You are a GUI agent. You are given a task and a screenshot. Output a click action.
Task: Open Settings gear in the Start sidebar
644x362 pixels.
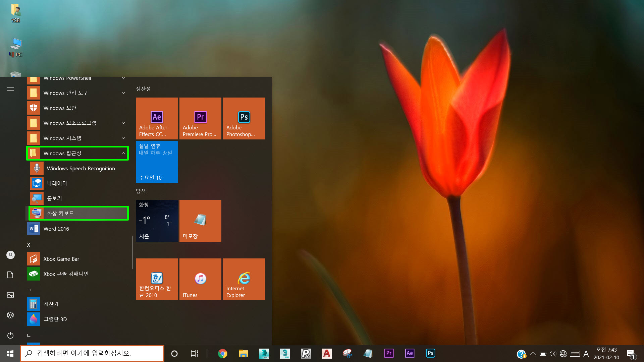tap(10, 315)
